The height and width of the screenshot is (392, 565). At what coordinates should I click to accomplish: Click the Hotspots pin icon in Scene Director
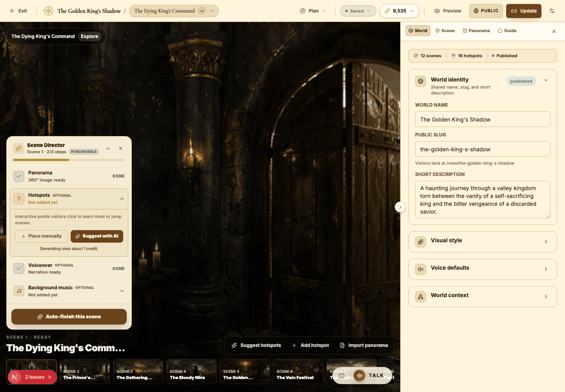[x=19, y=199]
